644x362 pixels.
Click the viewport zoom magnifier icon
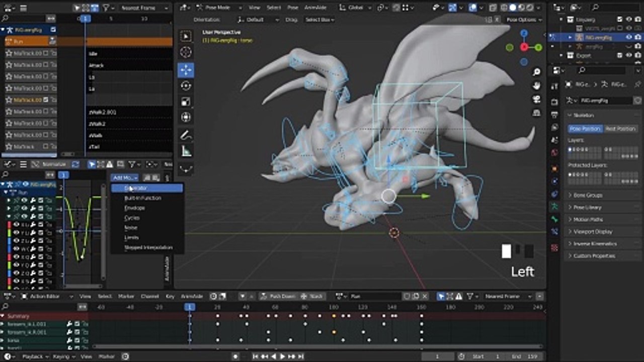(x=537, y=72)
